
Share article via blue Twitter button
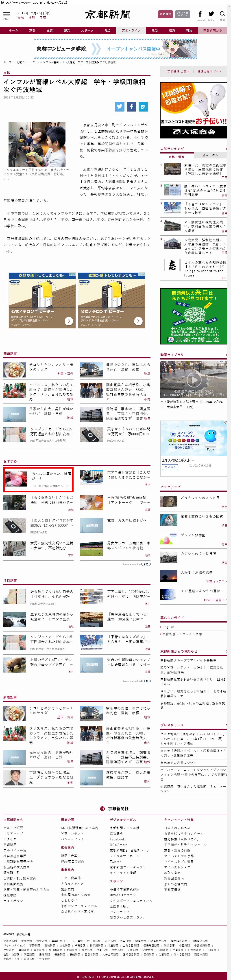pos(120,107)
